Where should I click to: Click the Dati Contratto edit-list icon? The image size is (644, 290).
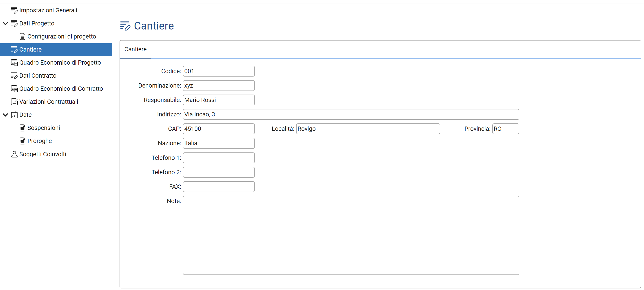(14, 76)
